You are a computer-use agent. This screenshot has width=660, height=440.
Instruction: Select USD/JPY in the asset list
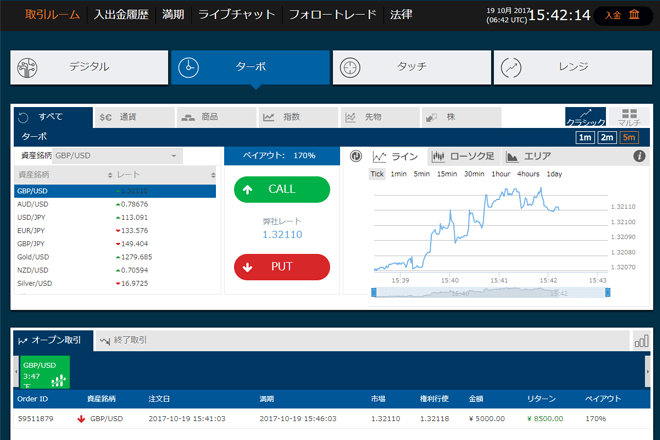[115, 218]
